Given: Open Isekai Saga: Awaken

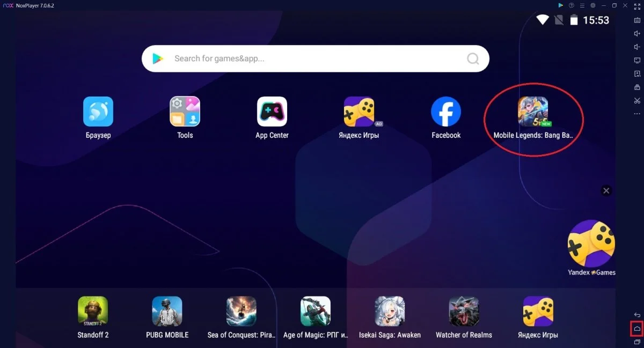Looking at the screenshot, I should pos(390,312).
